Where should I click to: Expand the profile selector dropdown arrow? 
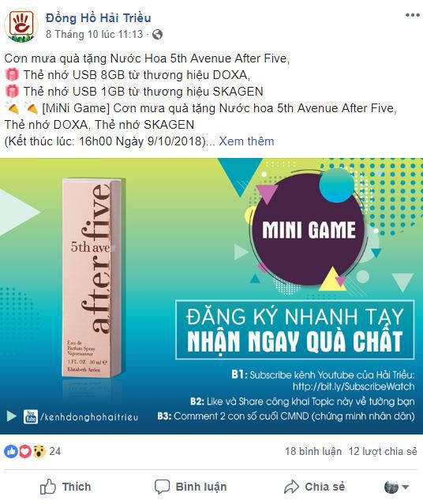[x=406, y=487]
